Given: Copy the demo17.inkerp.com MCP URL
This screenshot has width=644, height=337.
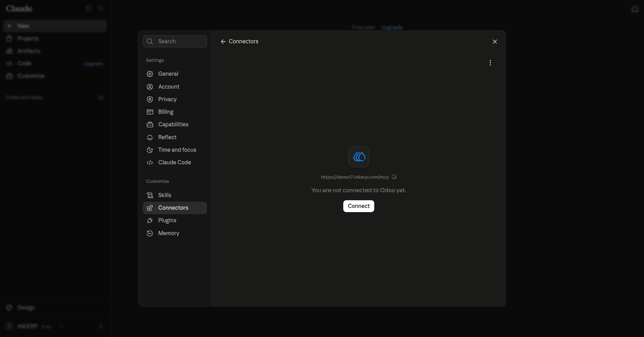Looking at the screenshot, I should (394, 177).
